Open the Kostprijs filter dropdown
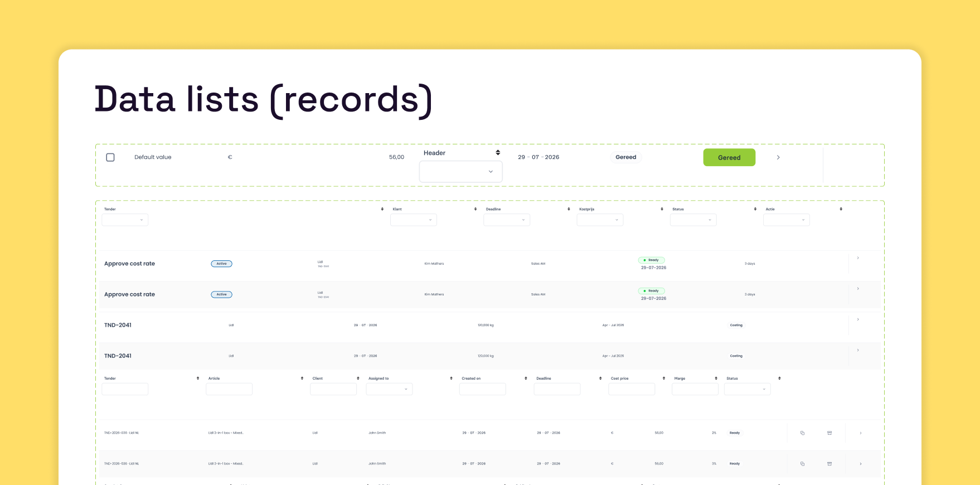The height and width of the screenshot is (485, 980). pyautogui.click(x=600, y=220)
